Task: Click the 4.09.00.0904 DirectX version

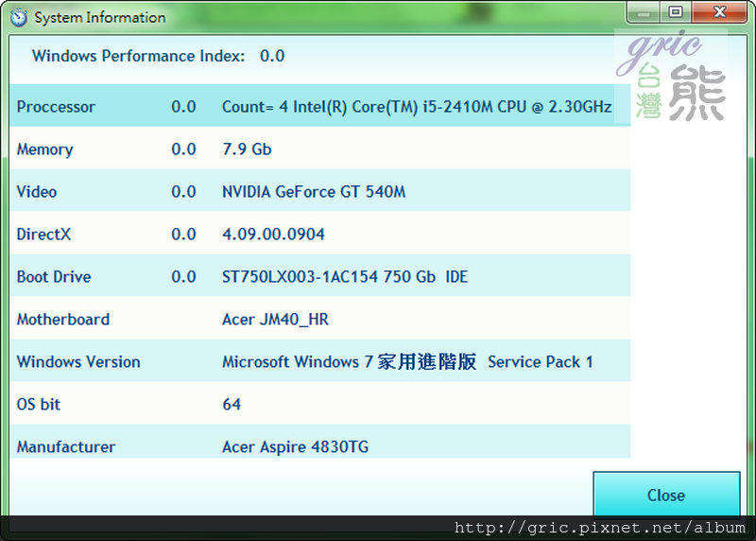Action: (273, 234)
